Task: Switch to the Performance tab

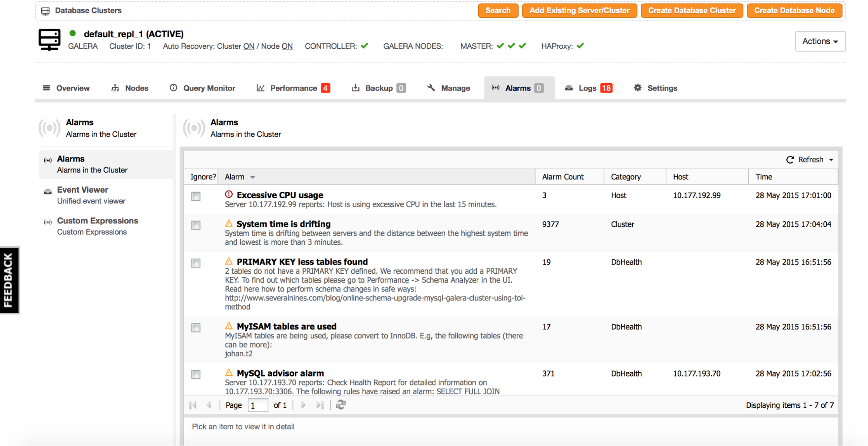Action: pyautogui.click(x=294, y=88)
